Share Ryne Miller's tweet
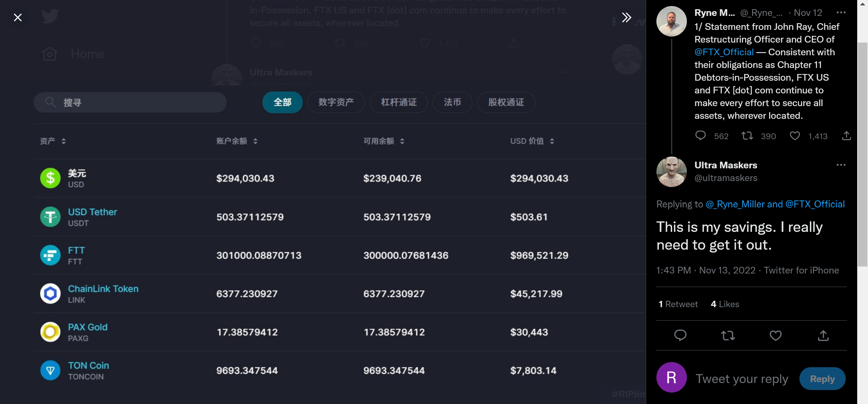This screenshot has width=868, height=404. [846, 136]
